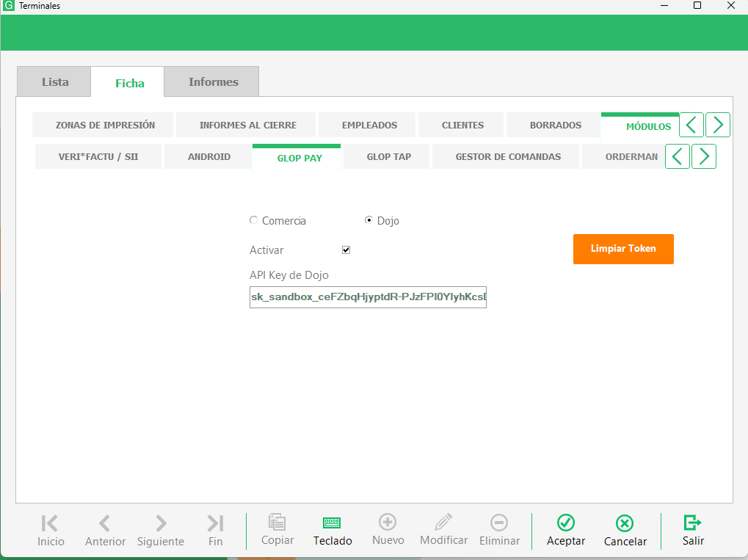Open the Informes tab
This screenshot has width=748, height=560.
213,82
